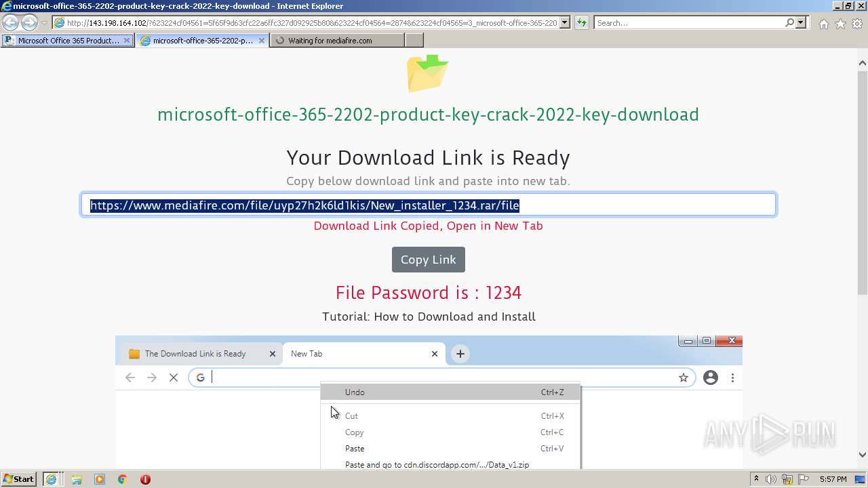Go forward with IE forward arrow

[x=29, y=22]
